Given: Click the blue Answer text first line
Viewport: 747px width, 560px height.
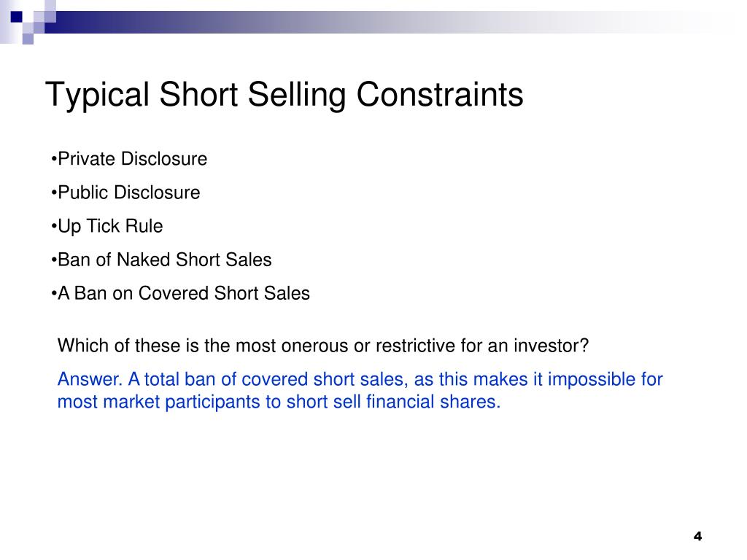Looking at the screenshot, I should pyautogui.click(x=360, y=379).
